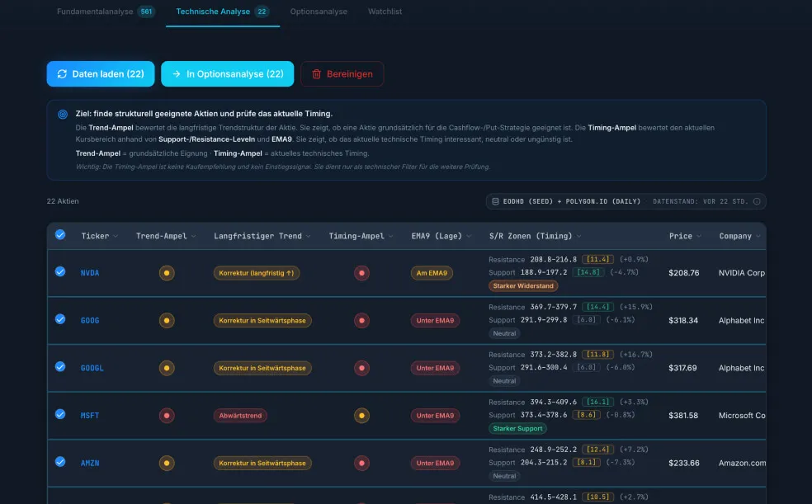Sort by the Ticker column header

[x=99, y=236]
